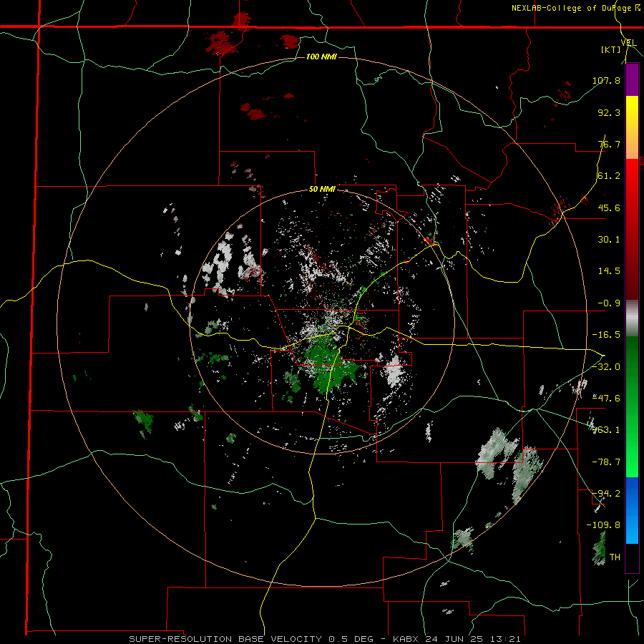This screenshot has height=644, width=644.
Task: Select the 50 NMI range ring label
Action: (x=322, y=190)
